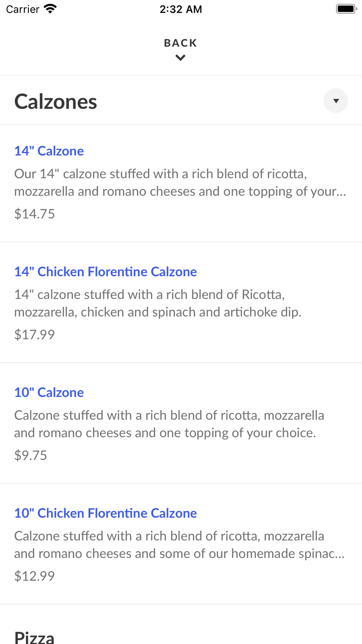Tap the $12.99 price
Screen dimensions: 362x644
click(x=34, y=576)
